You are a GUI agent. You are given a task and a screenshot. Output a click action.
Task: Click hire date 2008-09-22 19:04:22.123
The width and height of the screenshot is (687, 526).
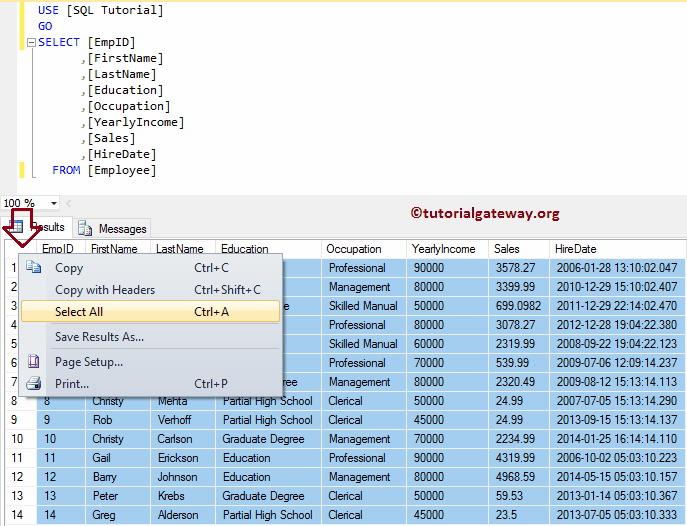pyautogui.click(x=617, y=344)
